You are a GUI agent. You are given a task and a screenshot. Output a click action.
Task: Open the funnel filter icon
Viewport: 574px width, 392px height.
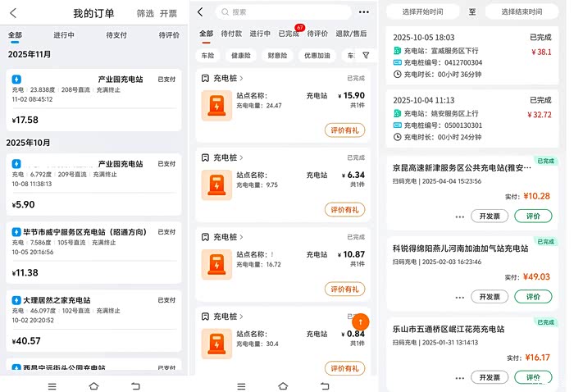click(x=366, y=55)
